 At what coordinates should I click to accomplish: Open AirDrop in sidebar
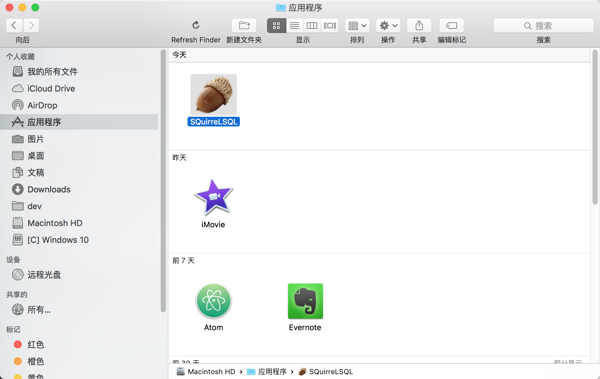coord(79,105)
